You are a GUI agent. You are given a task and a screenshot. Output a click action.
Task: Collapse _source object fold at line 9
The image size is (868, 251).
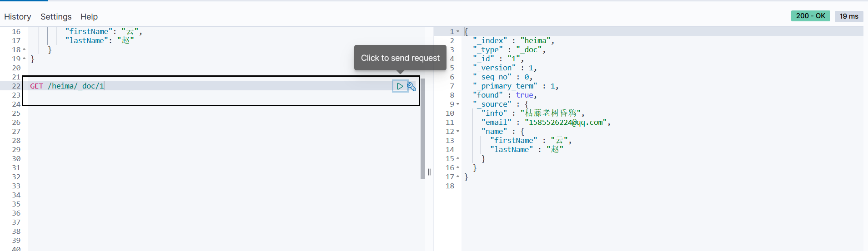(x=458, y=104)
